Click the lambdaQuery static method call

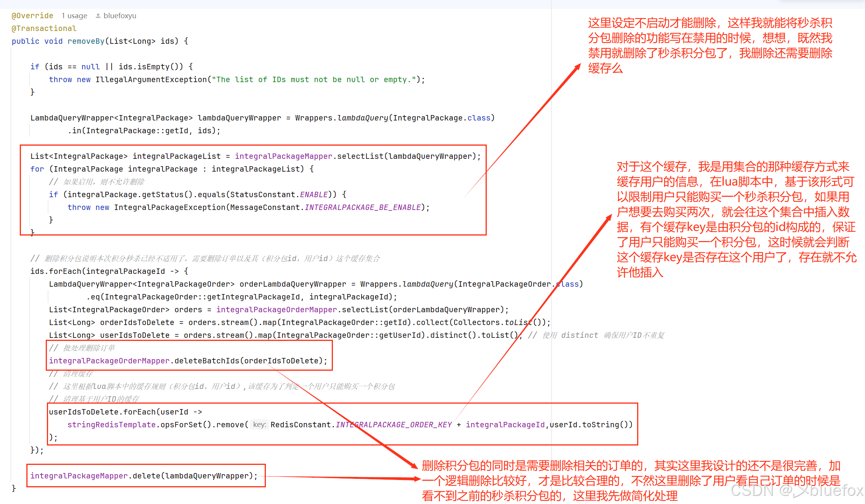pyautogui.click(x=363, y=118)
